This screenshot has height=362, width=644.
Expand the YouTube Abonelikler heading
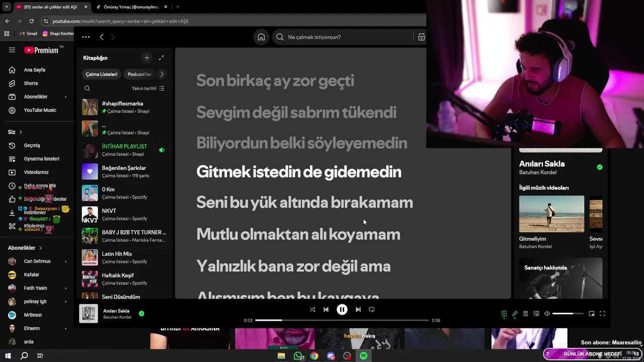[x=25, y=248]
